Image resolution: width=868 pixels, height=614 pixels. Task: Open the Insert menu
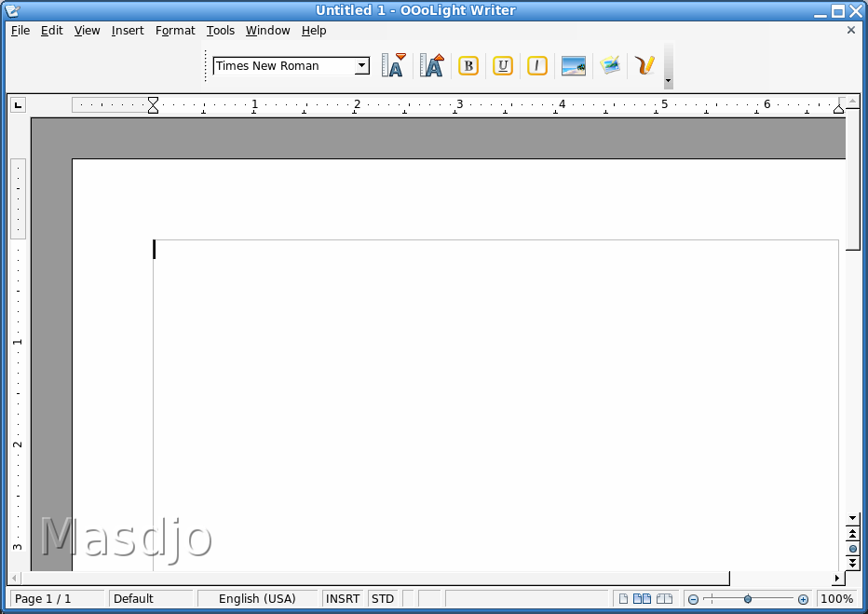(x=128, y=31)
